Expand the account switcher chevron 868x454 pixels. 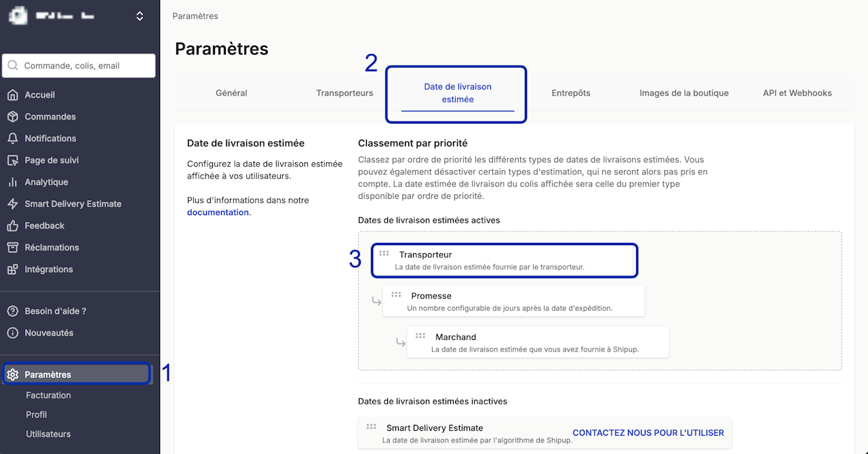(140, 16)
